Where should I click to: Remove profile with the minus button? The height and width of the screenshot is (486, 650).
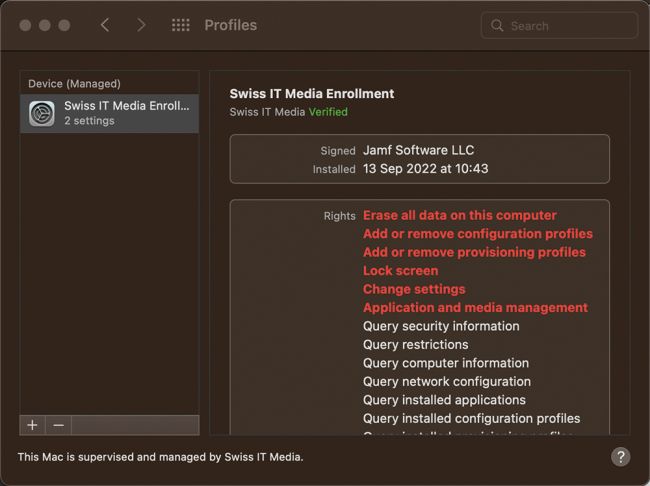pos(58,425)
